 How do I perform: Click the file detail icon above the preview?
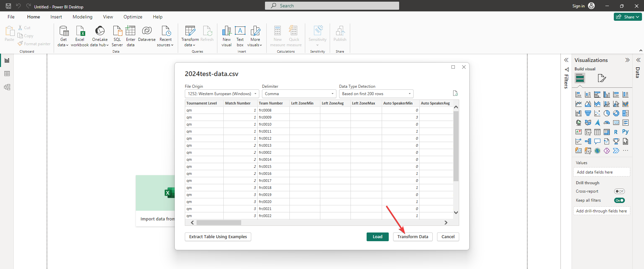[455, 93]
